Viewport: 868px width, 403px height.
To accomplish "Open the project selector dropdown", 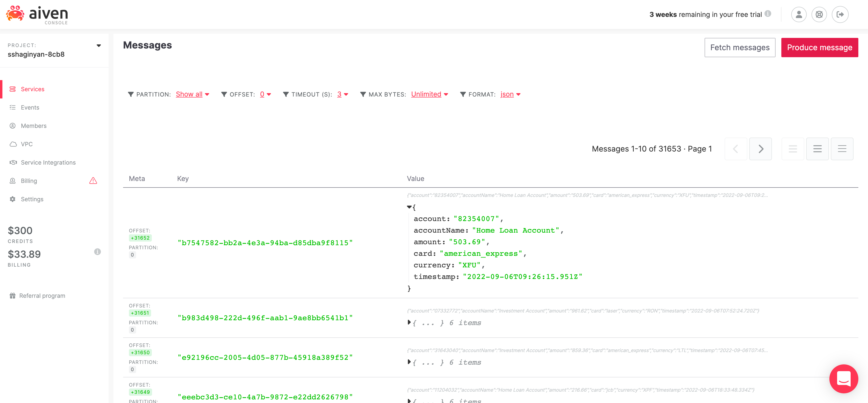I will (98, 46).
